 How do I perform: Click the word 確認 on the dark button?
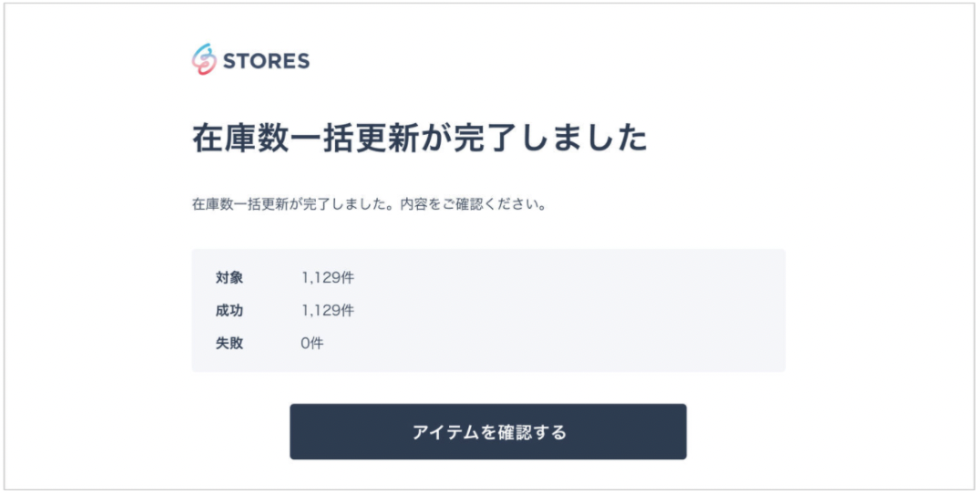click(513, 432)
